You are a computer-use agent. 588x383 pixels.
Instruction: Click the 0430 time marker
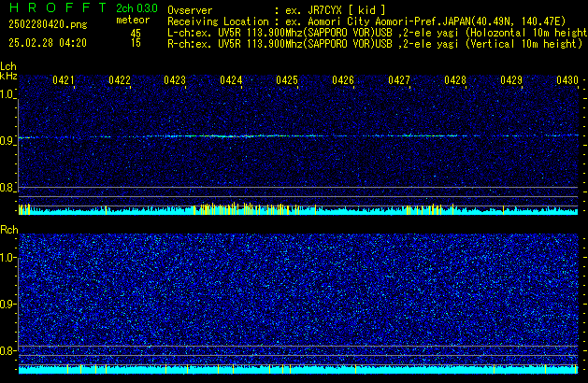click(x=567, y=80)
